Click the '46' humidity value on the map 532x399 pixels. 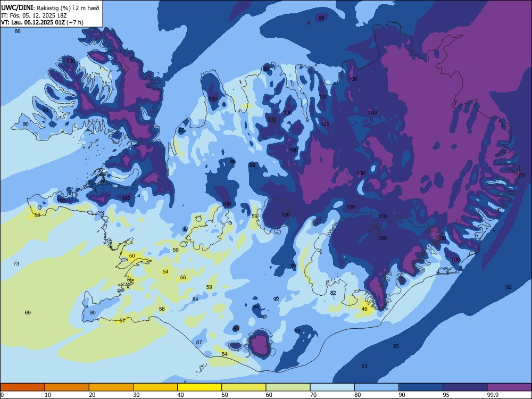[x=364, y=309]
